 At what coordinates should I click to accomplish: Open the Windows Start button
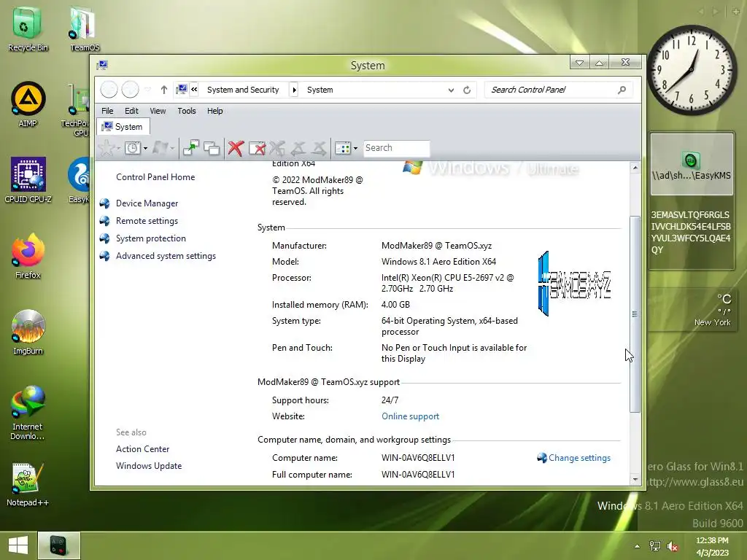click(18, 545)
